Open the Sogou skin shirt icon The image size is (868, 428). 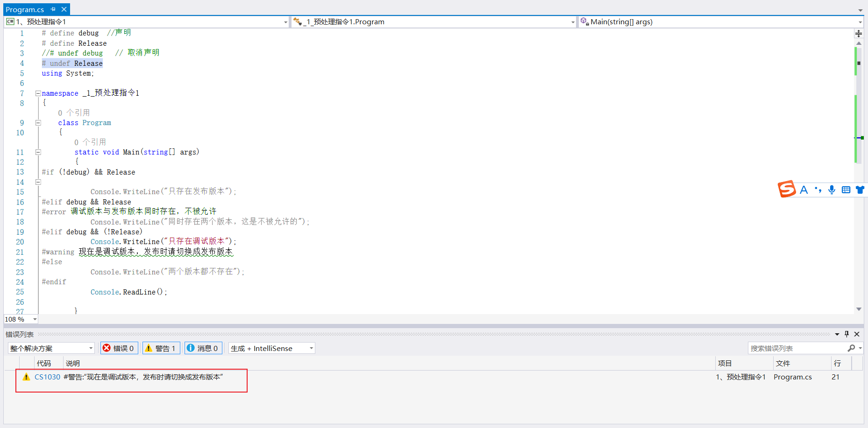click(x=860, y=189)
